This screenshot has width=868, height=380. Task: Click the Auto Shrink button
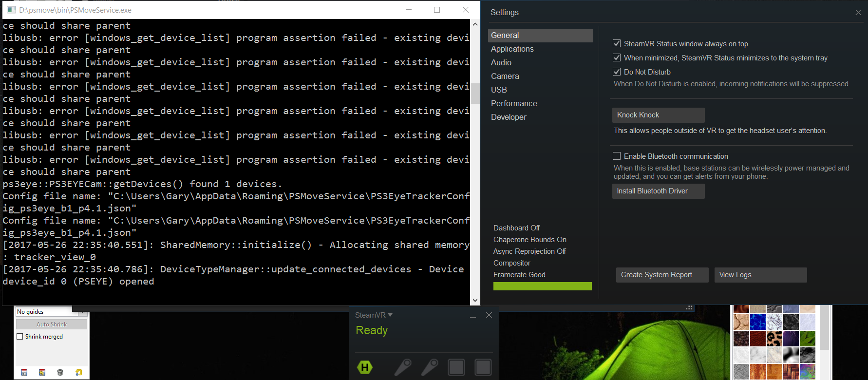52,324
